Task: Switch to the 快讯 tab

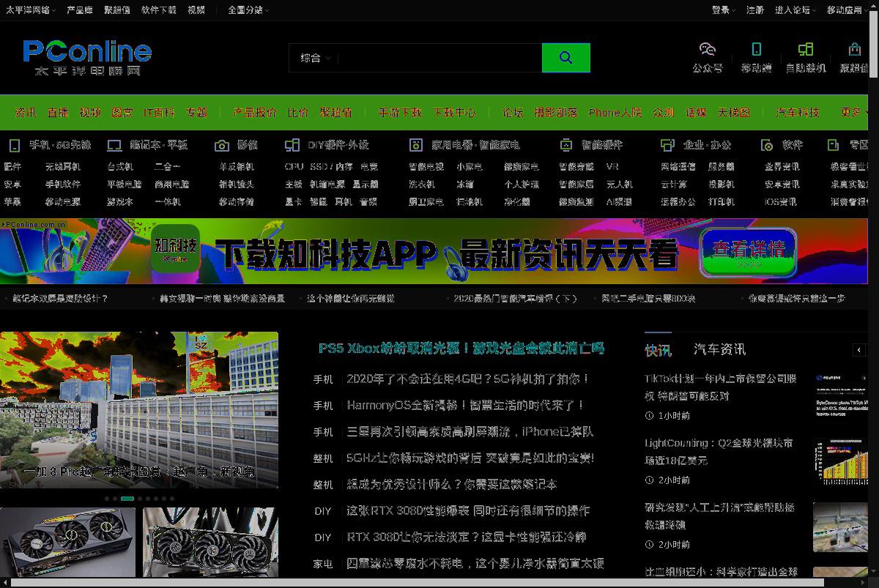Action: 658,350
